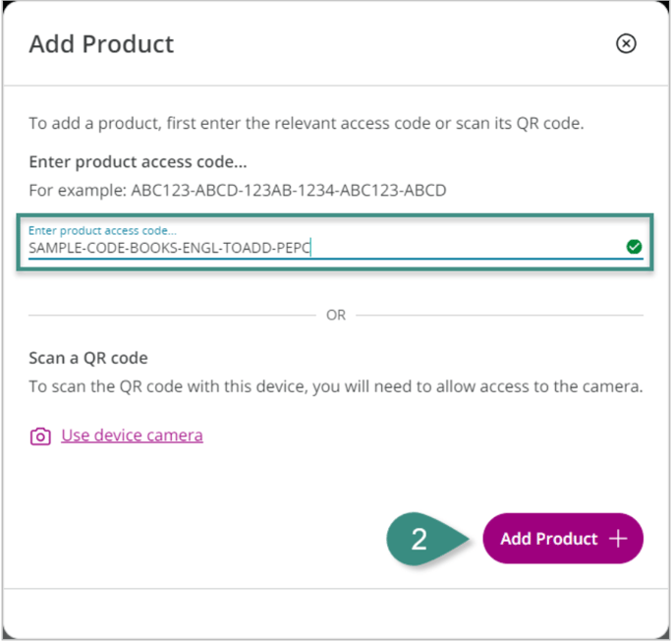Close the Add Product dialog
Screen dimensions: 672x642
tap(626, 43)
